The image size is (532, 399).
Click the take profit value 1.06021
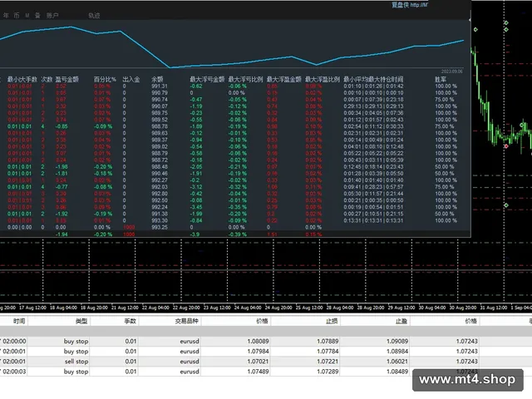[x=397, y=362]
